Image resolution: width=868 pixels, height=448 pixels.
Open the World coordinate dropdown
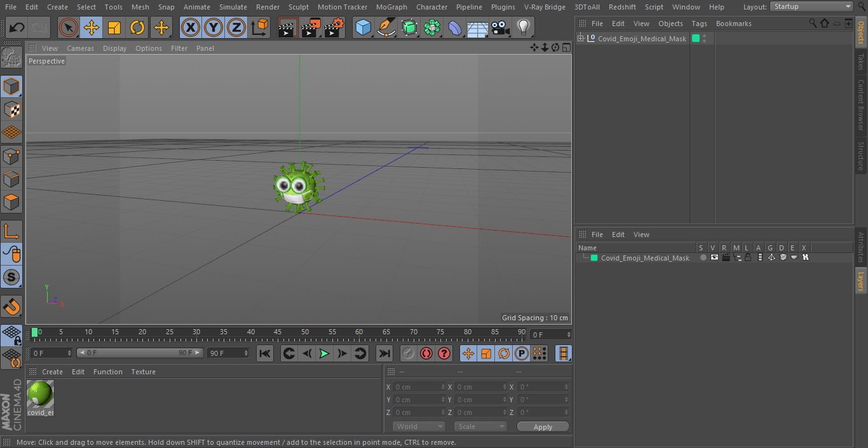pyautogui.click(x=418, y=426)
